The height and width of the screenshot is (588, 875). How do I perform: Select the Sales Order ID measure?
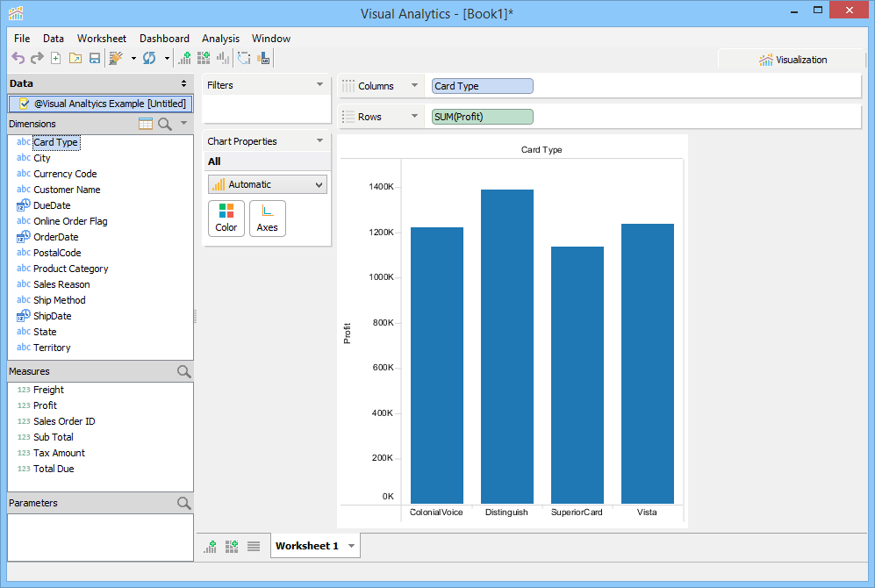(64, 421)
